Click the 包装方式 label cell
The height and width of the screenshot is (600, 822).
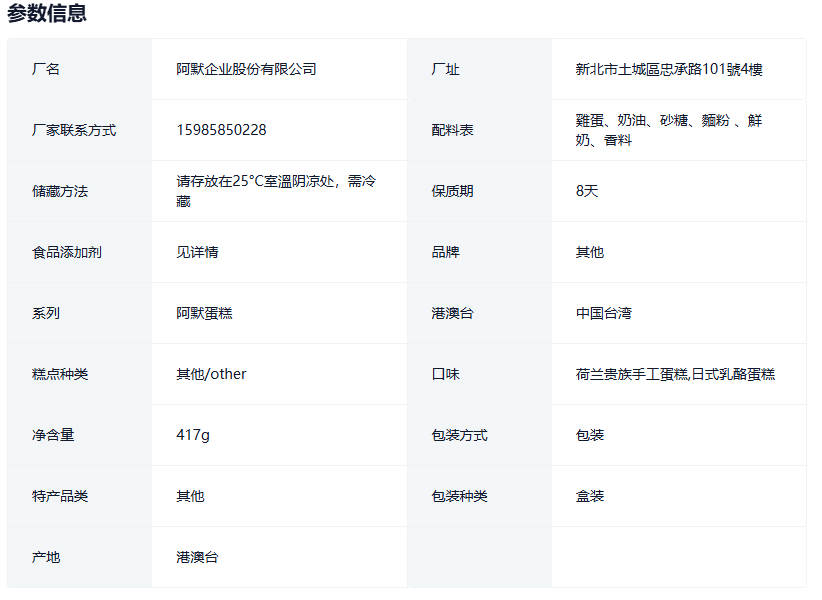(459, 435)
